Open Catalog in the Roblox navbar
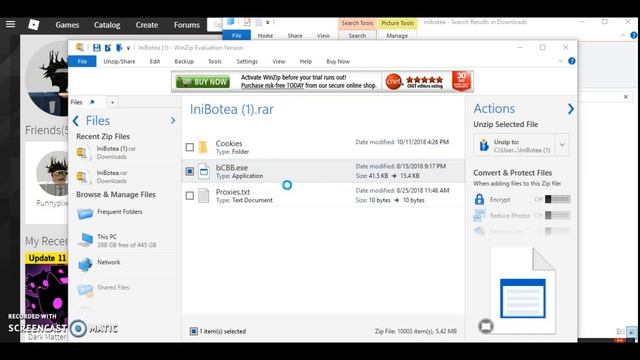 pyautogui.click(x=107, y=25)
